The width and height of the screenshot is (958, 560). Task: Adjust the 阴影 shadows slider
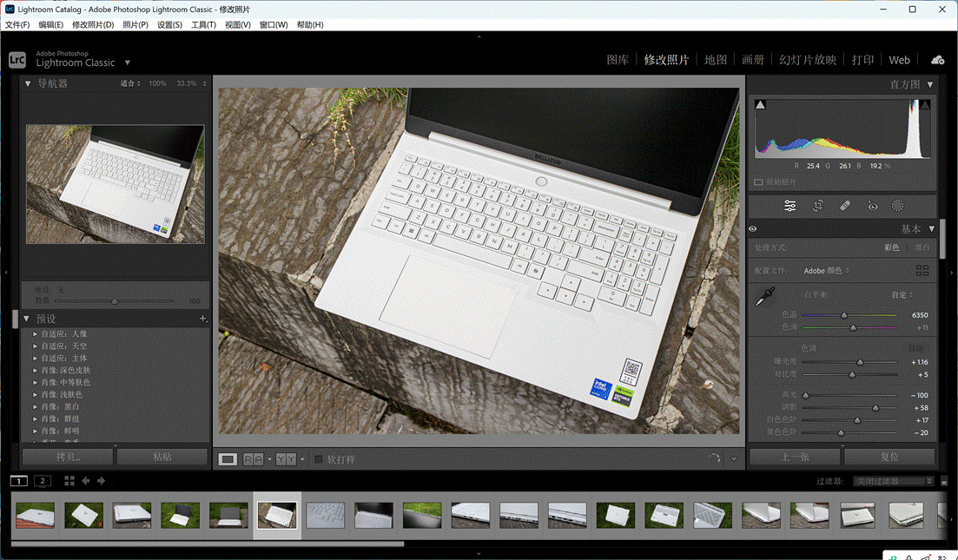tap(875, 407)
